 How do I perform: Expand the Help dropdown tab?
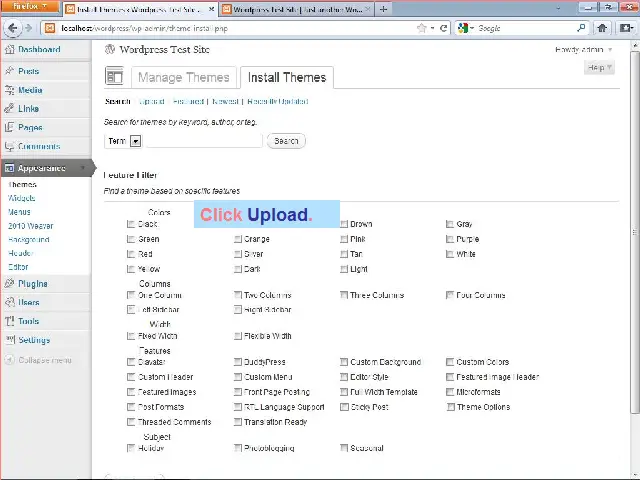click(x=599, y=68)
